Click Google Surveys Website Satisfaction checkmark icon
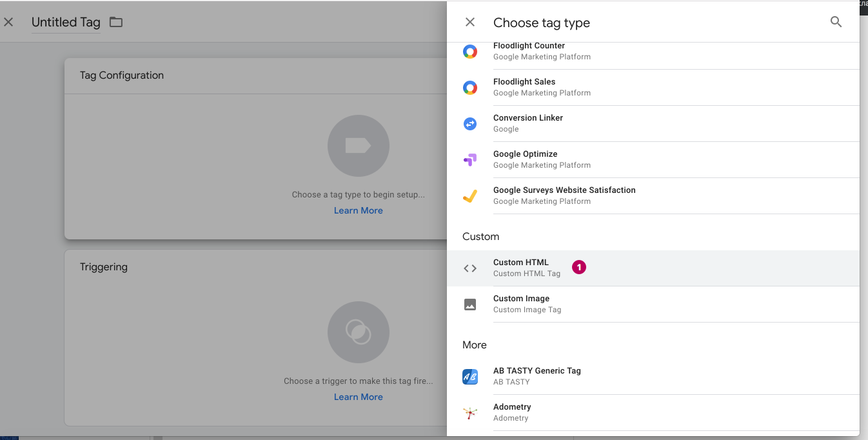 tap(470, 196)
